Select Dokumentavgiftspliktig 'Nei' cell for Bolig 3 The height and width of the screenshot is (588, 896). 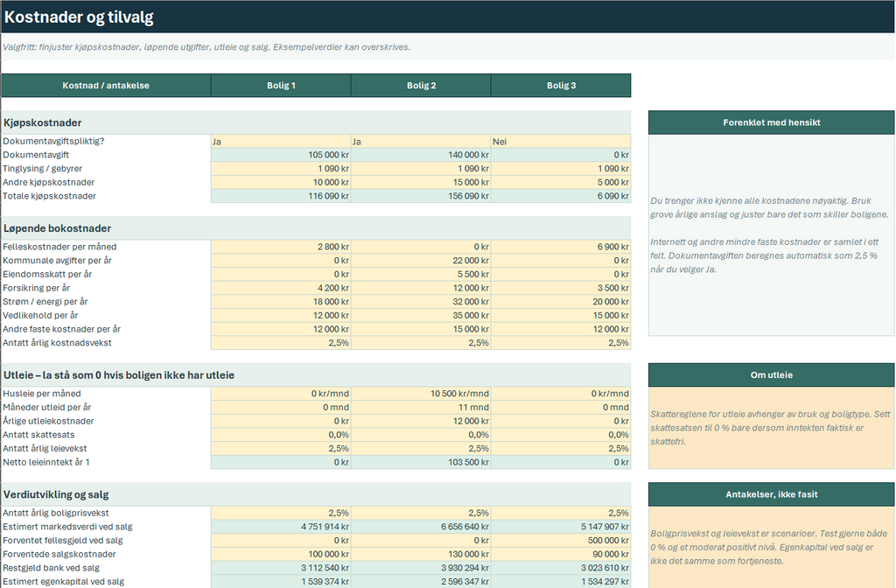tap(561, 141)
